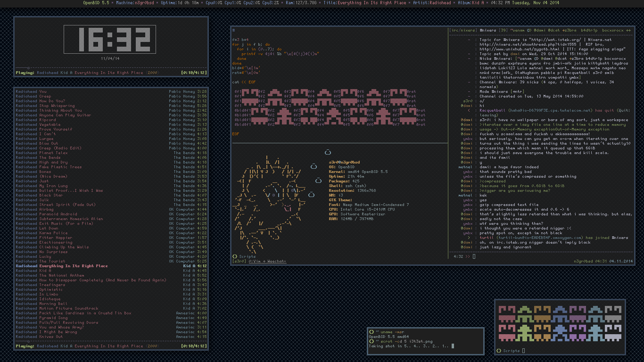
Task: Click the "turtil" has joined #nixers message
Action: tap(553, 238)
